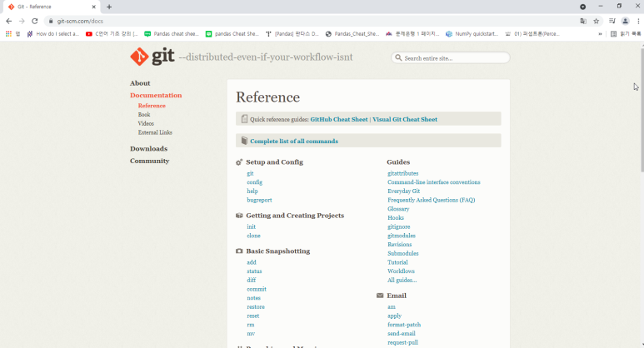Image resolution: width=644 pixels, height=348 pixels.
Task: Go forward in browser history
Action: point(22,21)
